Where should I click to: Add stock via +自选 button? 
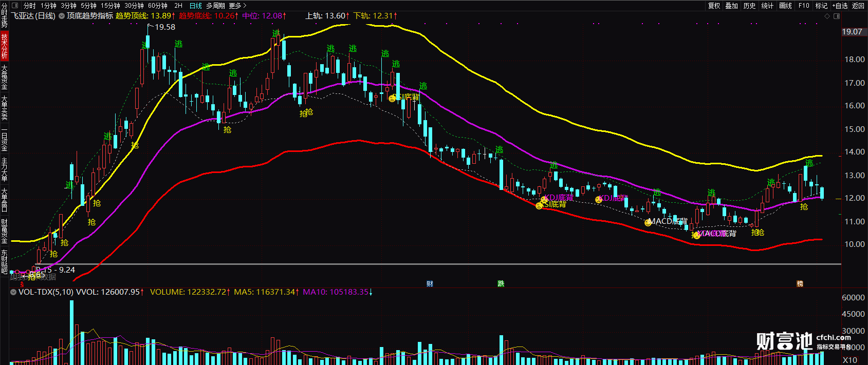click(x=839, y=6)
